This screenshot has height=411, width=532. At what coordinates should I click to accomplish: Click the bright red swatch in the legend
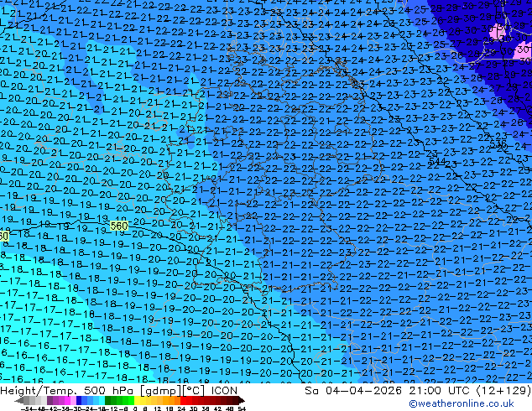click(183, 401)
